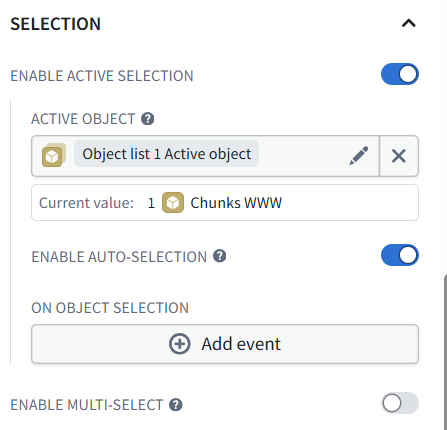Click the Active Object label text
The image size is (447, 430).
click(83, 119)
